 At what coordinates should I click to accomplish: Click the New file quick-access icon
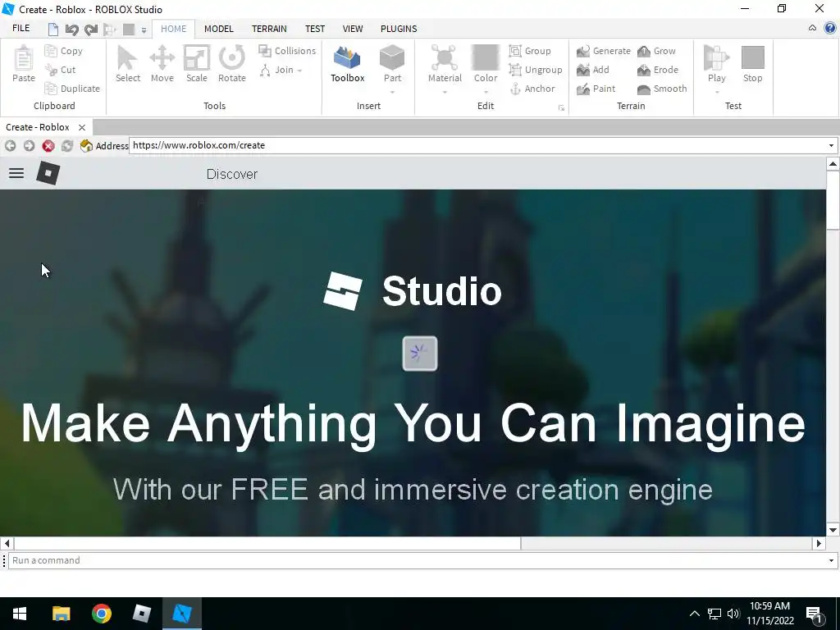(x=53, y=30)
